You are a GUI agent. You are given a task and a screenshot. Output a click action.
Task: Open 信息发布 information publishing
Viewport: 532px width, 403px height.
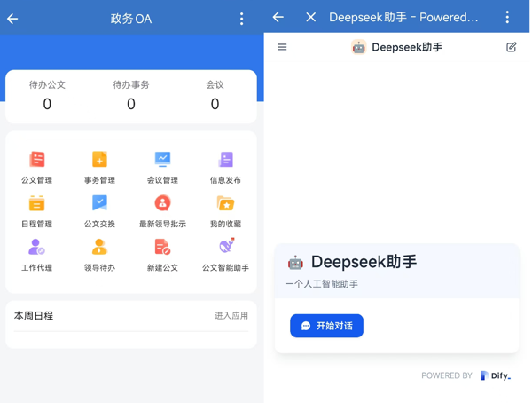tap(225, 168)
